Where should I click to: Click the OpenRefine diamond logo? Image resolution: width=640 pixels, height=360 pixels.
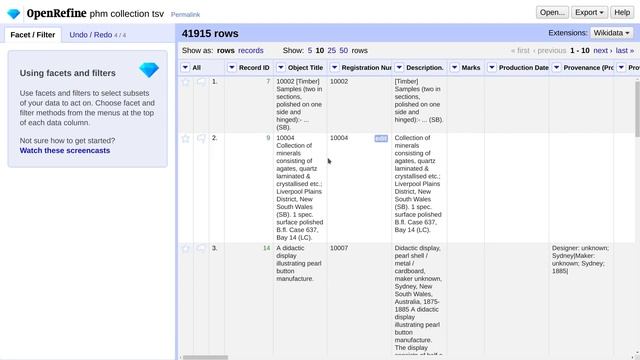coord(13,14)
